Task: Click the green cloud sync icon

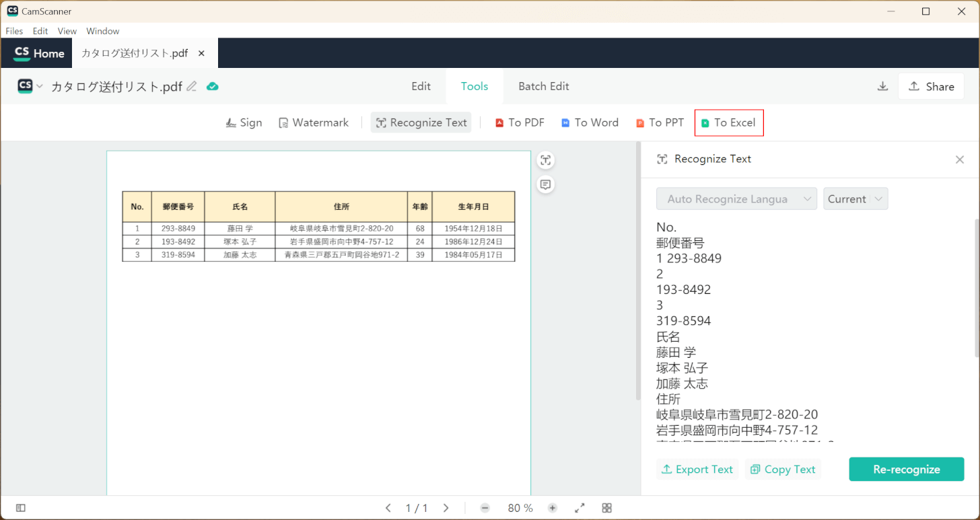Action: 213,86
